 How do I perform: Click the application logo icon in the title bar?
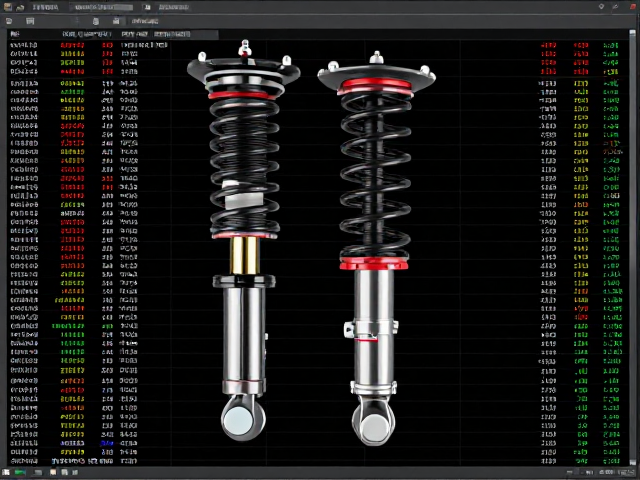tap(7, 7)
